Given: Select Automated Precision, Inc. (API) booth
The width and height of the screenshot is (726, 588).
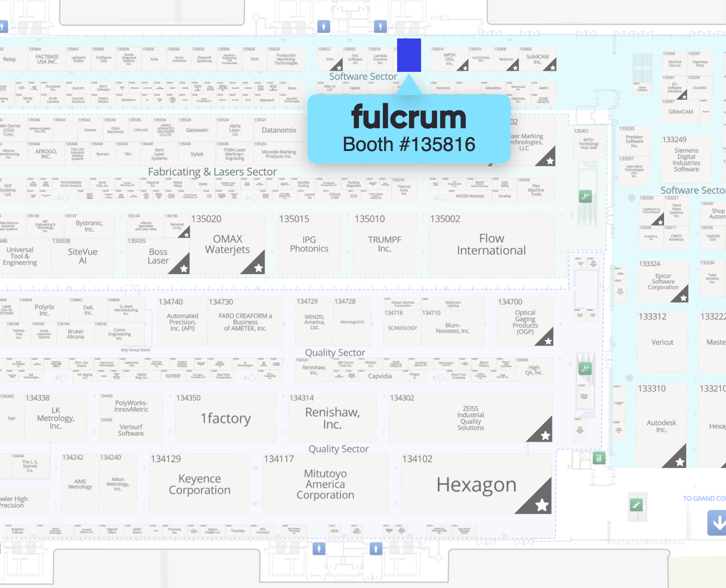Looking at the screenshot, I should point(182,322).
